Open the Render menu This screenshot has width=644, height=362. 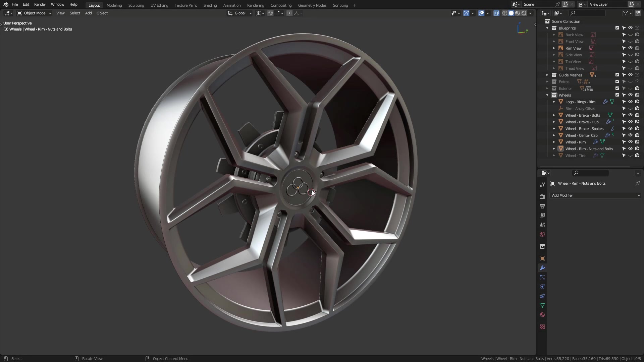[x=40, y=4]
